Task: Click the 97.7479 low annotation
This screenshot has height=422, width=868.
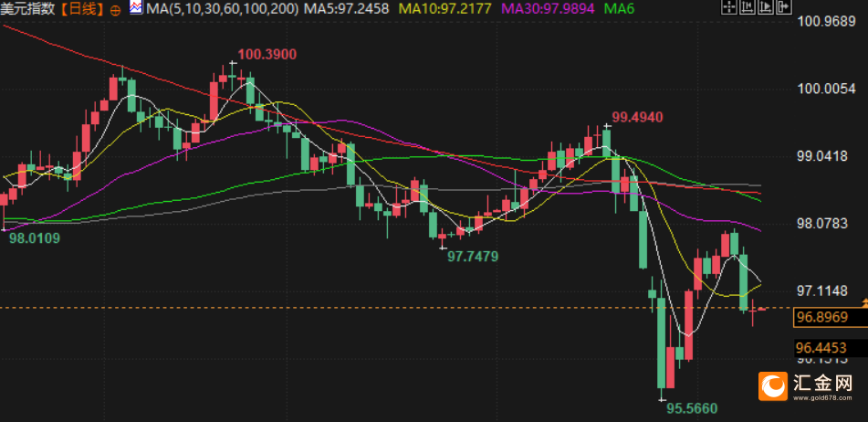Action: pyautogui.click(x=473, y=257)
